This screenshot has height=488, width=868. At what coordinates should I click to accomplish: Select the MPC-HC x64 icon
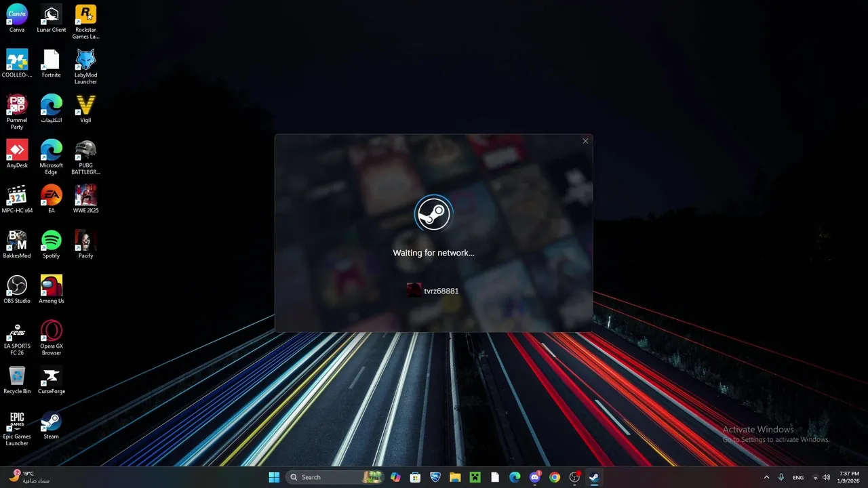(17, 199)
